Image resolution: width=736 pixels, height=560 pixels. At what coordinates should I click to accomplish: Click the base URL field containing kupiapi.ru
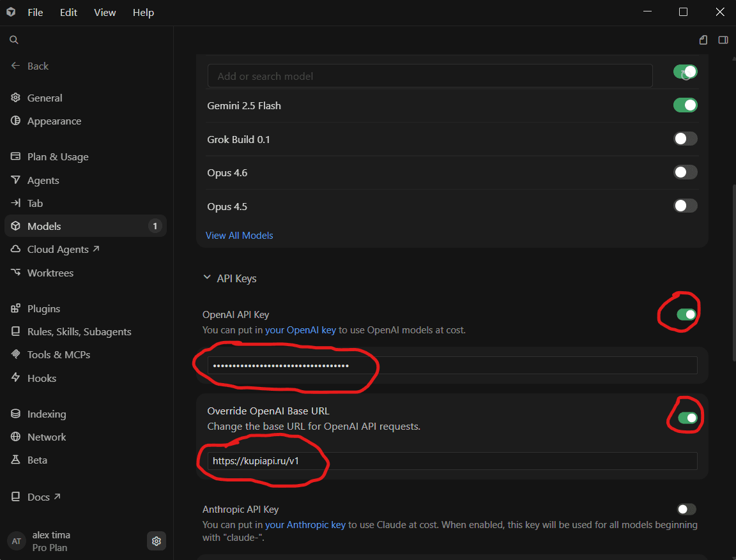[452, 461]
